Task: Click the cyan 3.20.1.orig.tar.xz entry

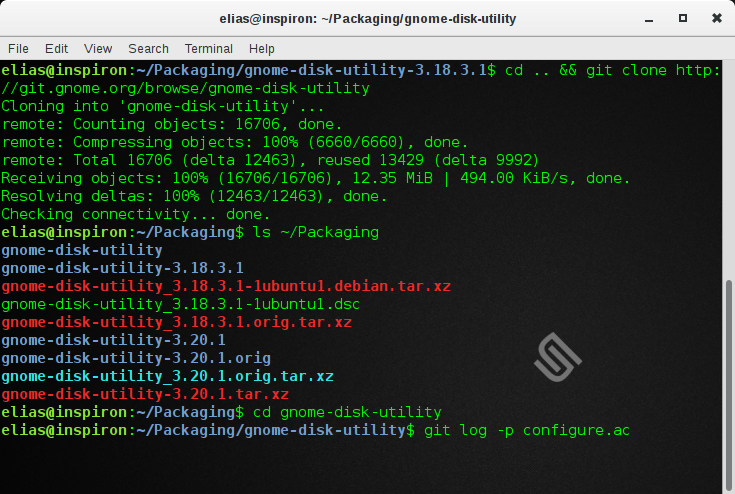Action: coord(167,376)
